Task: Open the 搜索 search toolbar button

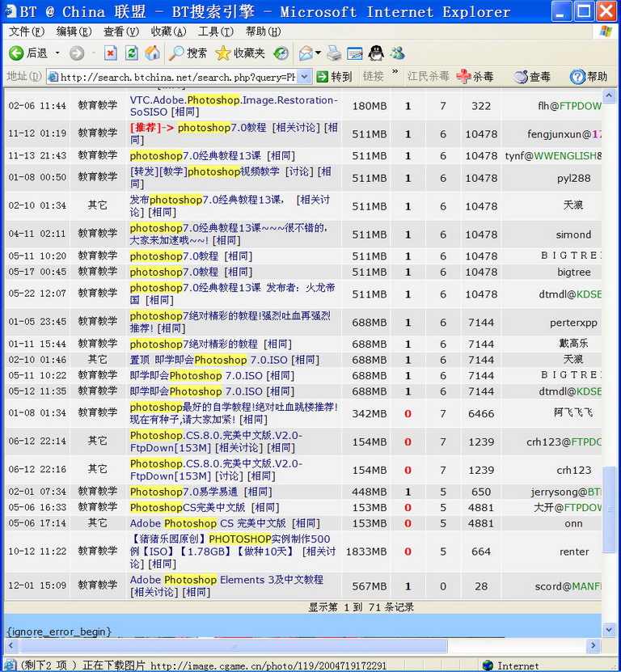Action: tap(188, 53)
